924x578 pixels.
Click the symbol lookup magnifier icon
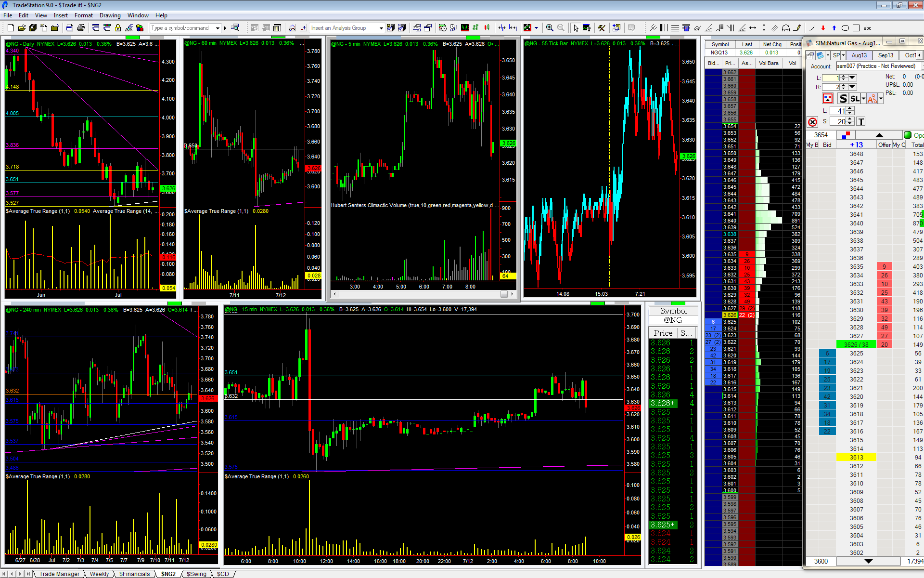pos(235,28)
